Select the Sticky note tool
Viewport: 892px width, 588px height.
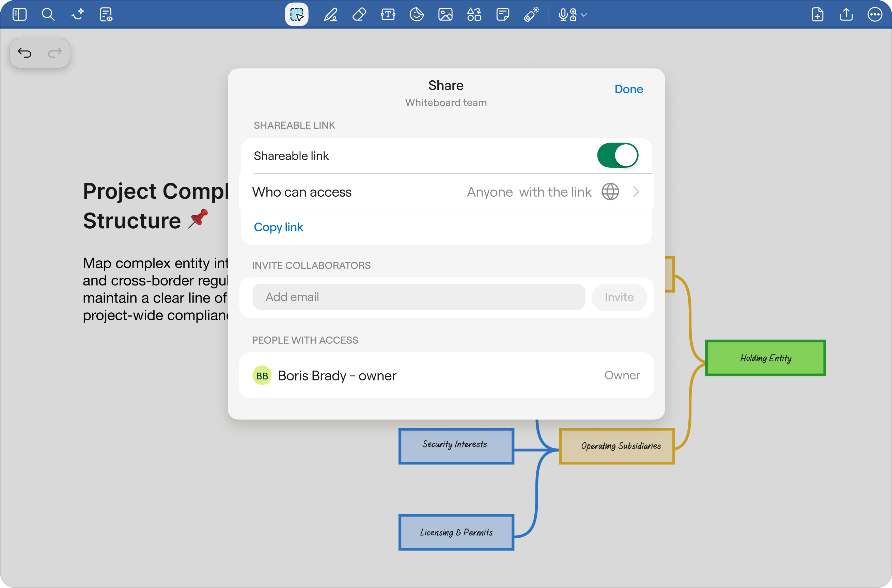coord(502,15)
